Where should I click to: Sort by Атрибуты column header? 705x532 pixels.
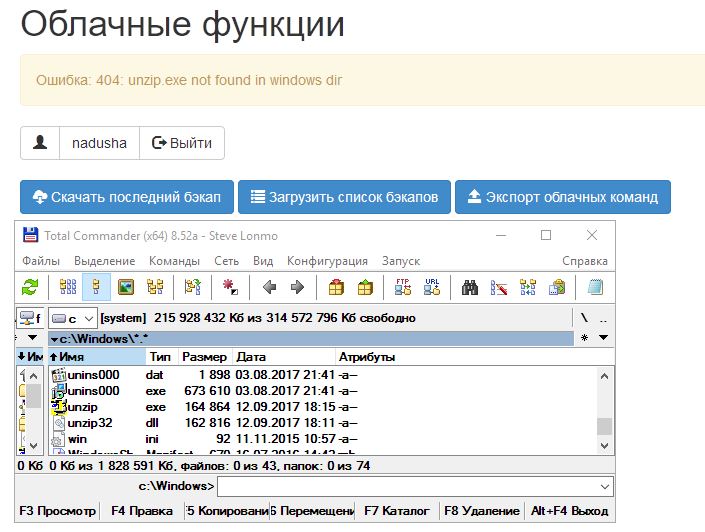click(367, 357)
